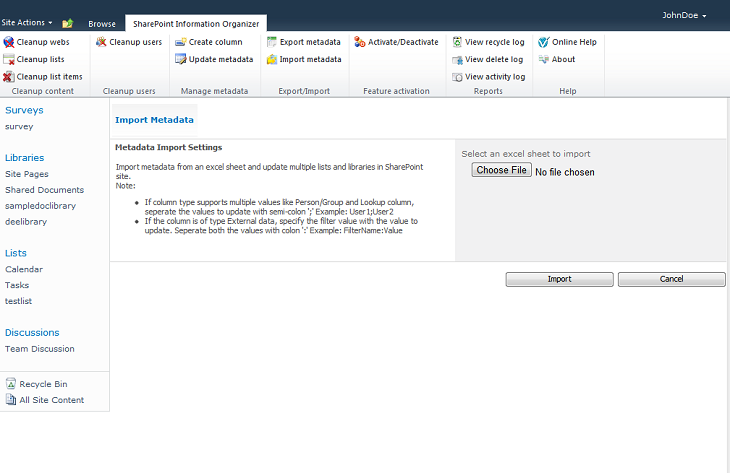The image size is (730, 473).
Task: Click the Cleanup list items icon
Action: (x=8, y=77)
